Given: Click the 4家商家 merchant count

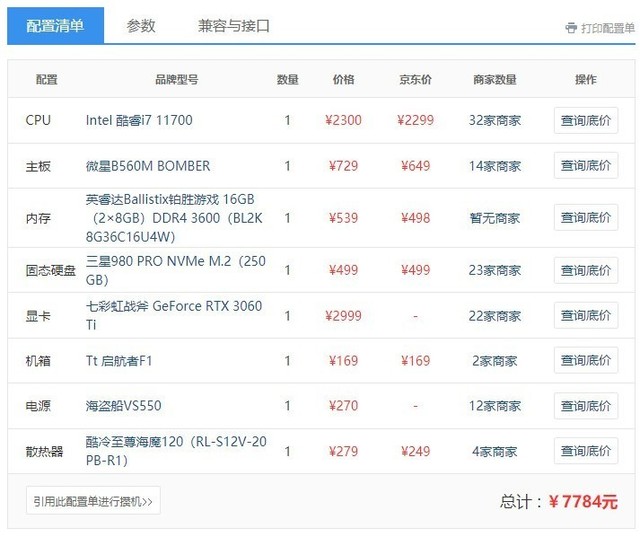Looking at the screenshot, I should tap(495, 451).
